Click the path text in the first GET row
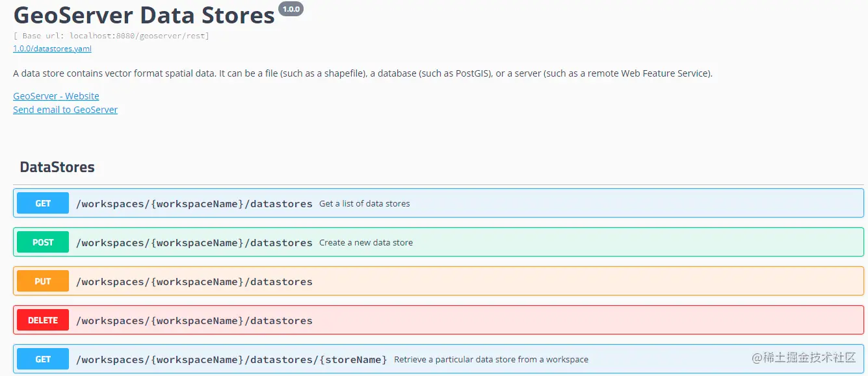 coord(194,204)
